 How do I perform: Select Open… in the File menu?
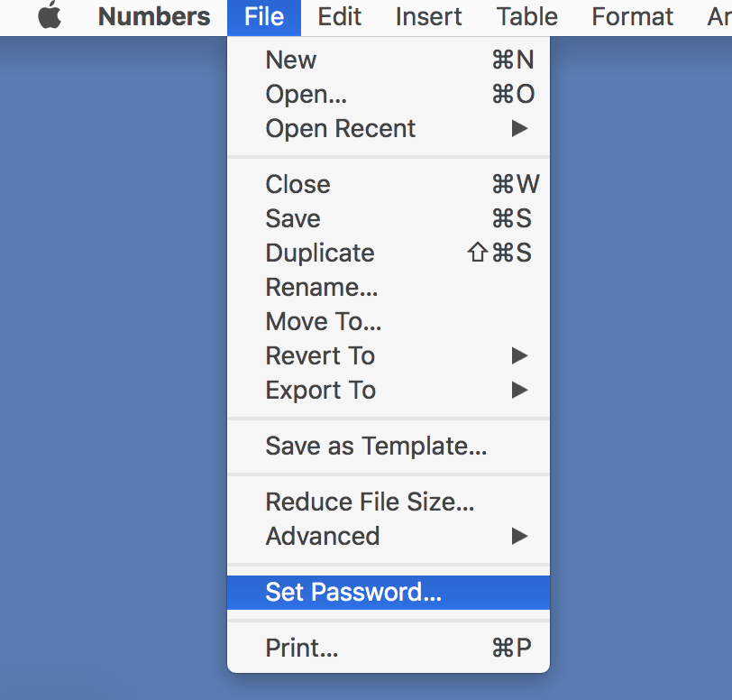[x=389, y=94]
